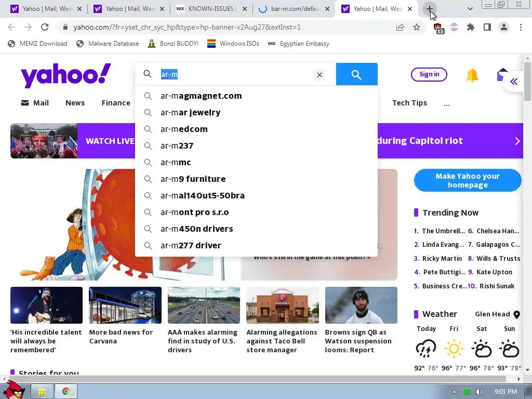Open the tab search dropdown arrow
Screen dimensions: 532x399
(x=470, y=9)
